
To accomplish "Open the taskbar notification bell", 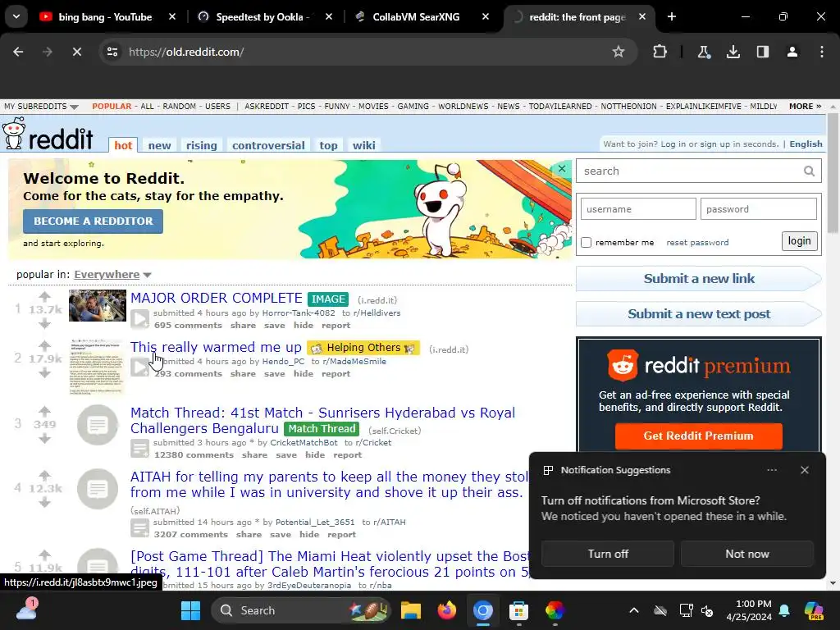I will click(x=784, y=610).
